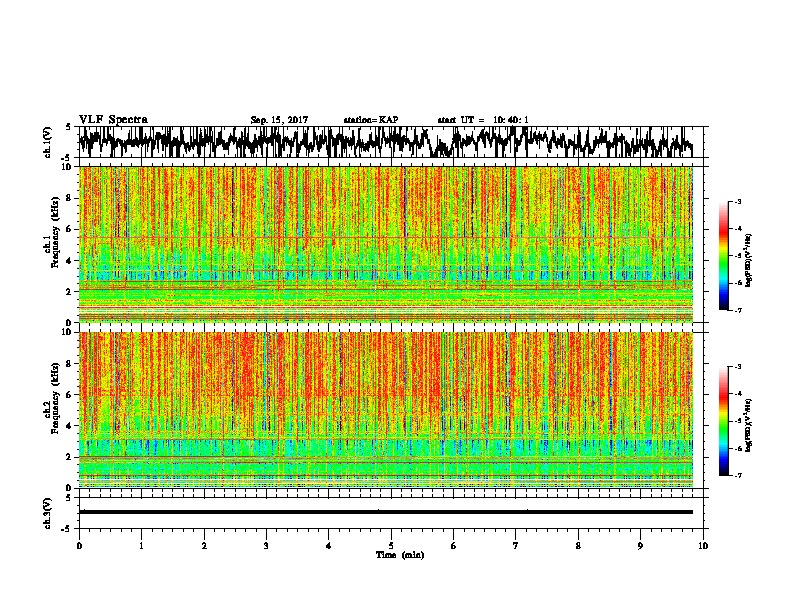Click the "ch.3(V)" axis label
792x612 pixels.
(x=48, y=513)
